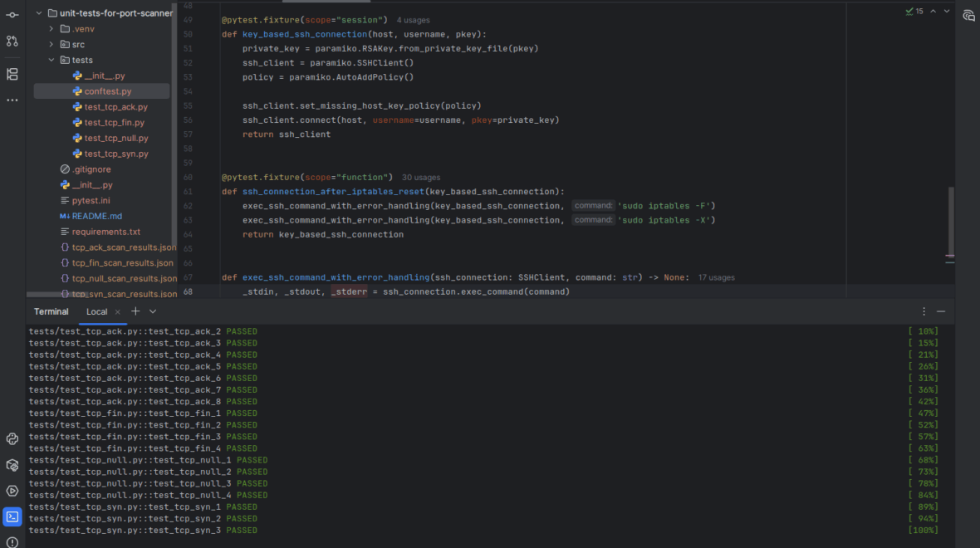Viewport: 980px width, 548px height.
Task: Expand the .venv folder
Action: (51, 29)
